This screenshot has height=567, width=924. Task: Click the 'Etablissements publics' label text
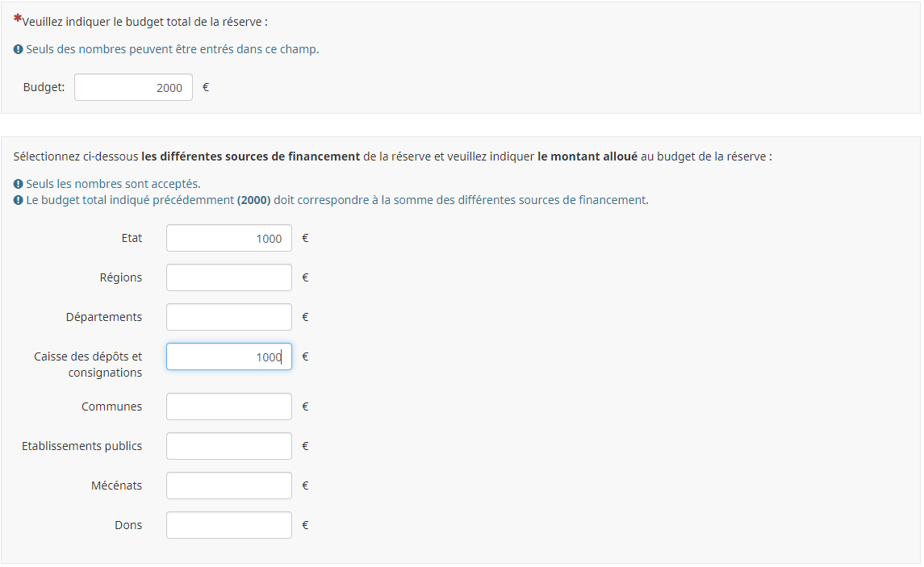coord(82,446)
